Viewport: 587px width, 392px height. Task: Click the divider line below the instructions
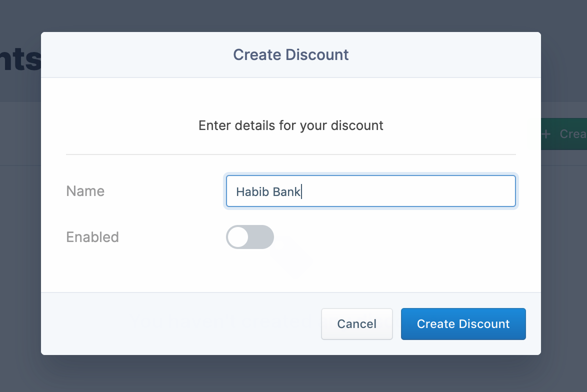click(x=291, y=154)
